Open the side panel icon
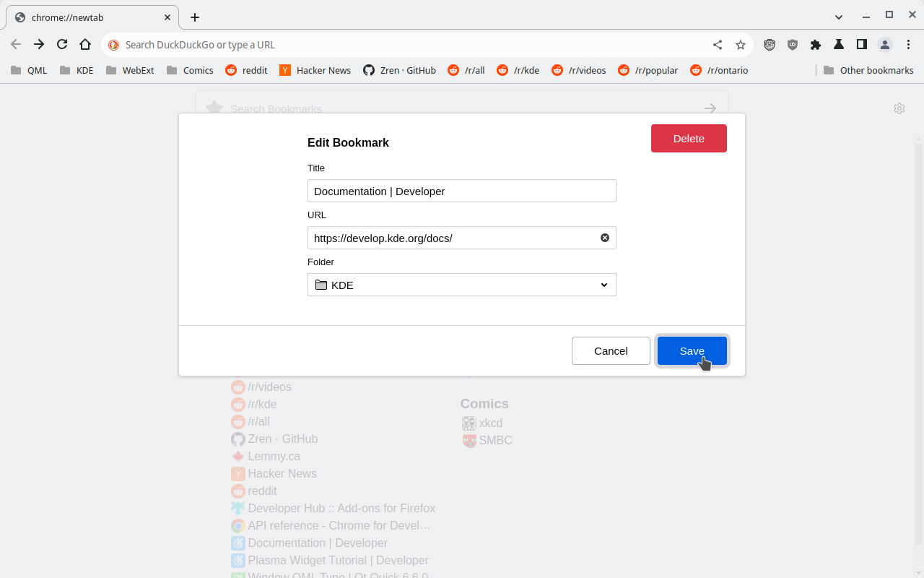 click(861, 44)
